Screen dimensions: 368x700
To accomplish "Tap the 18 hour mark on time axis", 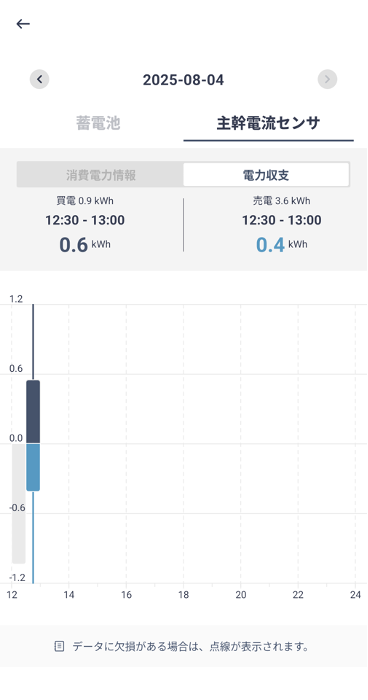I will pyautogui.click(x=184, y=595).
